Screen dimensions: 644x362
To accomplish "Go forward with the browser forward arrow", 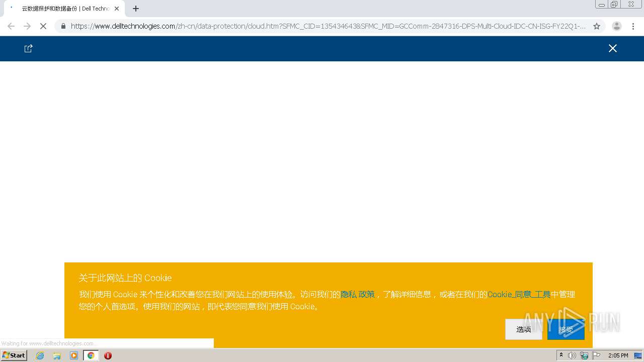I will 27,26.
